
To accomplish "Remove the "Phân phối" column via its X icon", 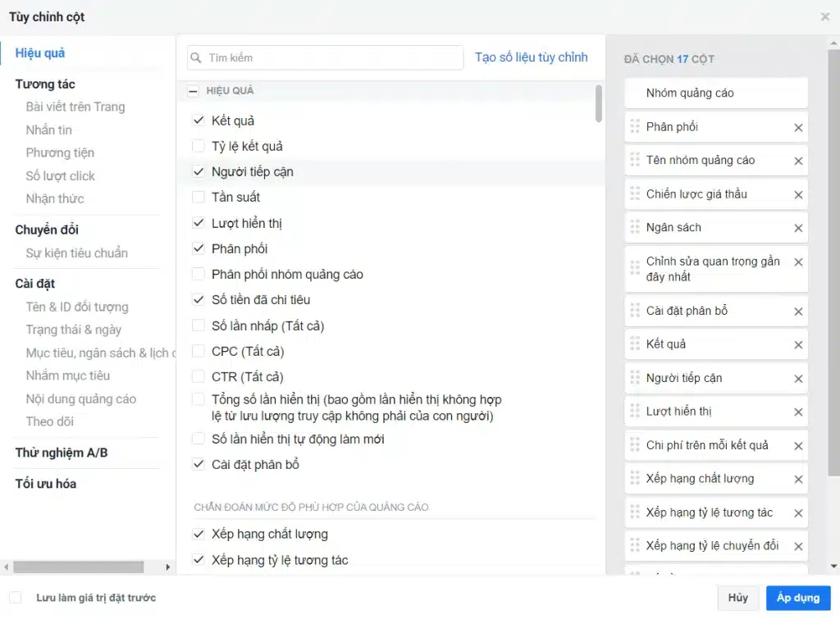I will click(x=799, y=127).
